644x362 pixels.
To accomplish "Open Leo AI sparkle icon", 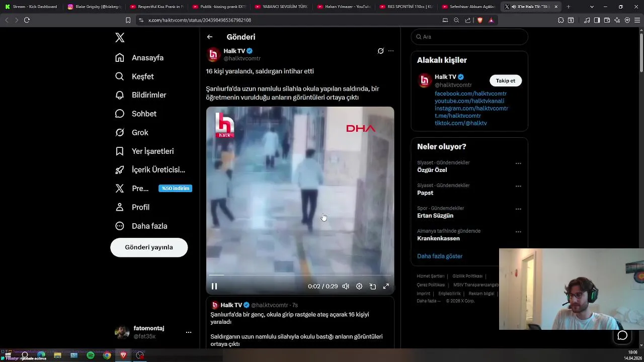I will tap(617, 20).
